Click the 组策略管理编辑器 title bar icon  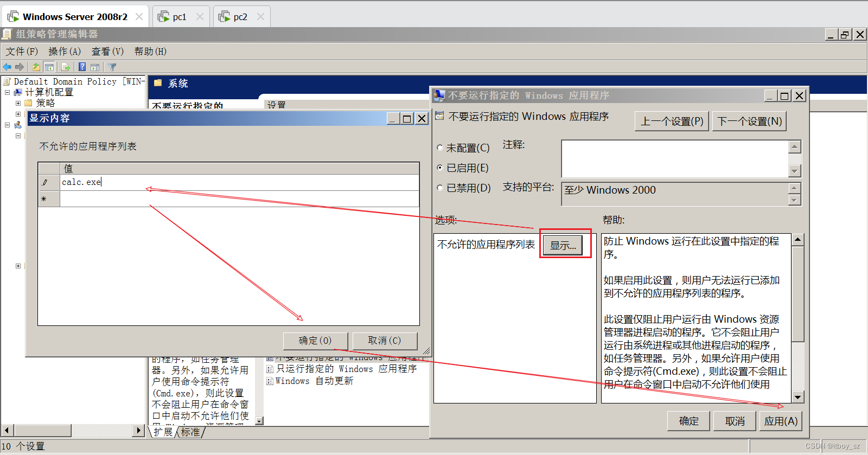coord(7,34)
